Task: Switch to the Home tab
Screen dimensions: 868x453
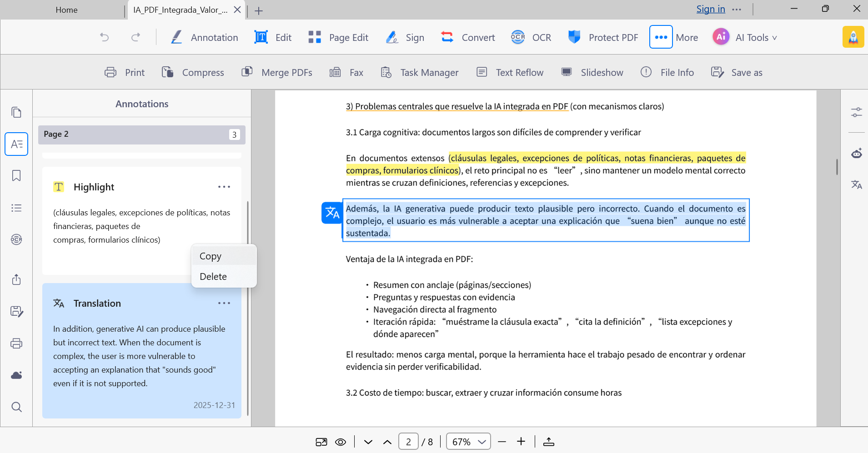Action: (66, 10)
